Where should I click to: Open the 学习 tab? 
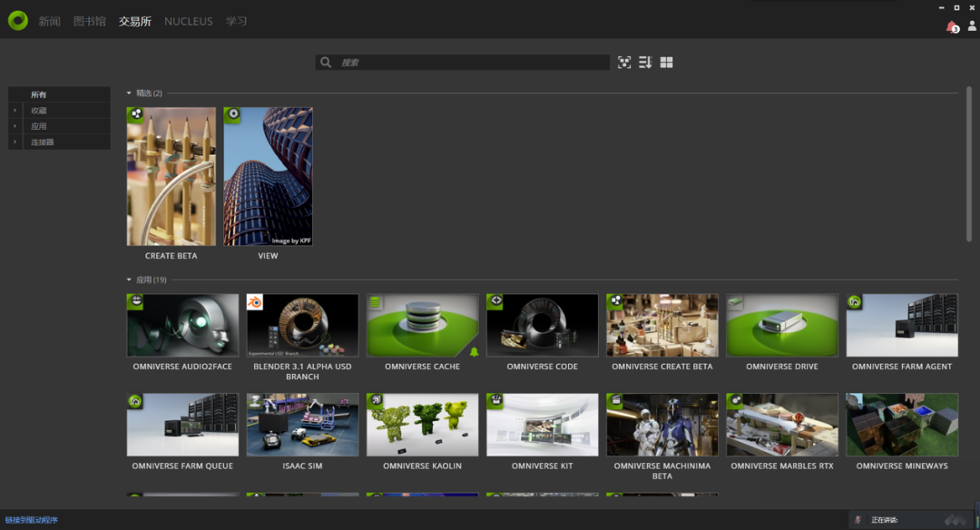[x=236, y=21]
